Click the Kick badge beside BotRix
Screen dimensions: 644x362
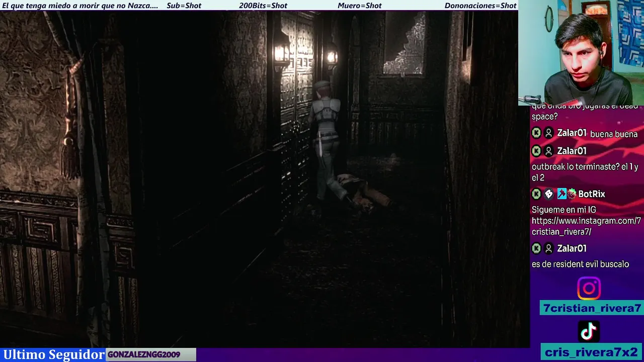(536, 194)
